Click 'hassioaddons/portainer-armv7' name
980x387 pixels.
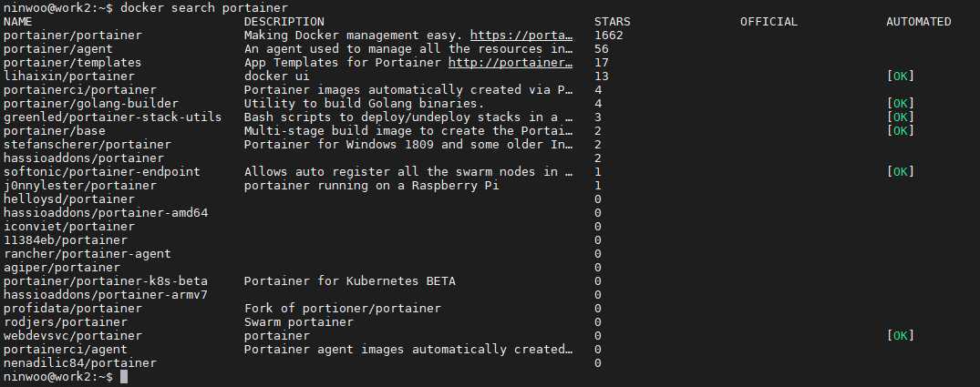(x=106, y=295)
